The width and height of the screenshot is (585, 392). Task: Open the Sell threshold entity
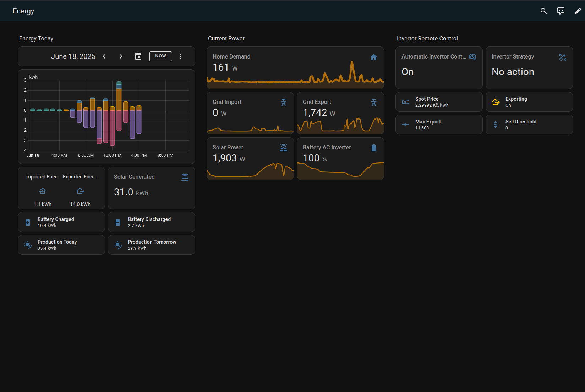529,125
